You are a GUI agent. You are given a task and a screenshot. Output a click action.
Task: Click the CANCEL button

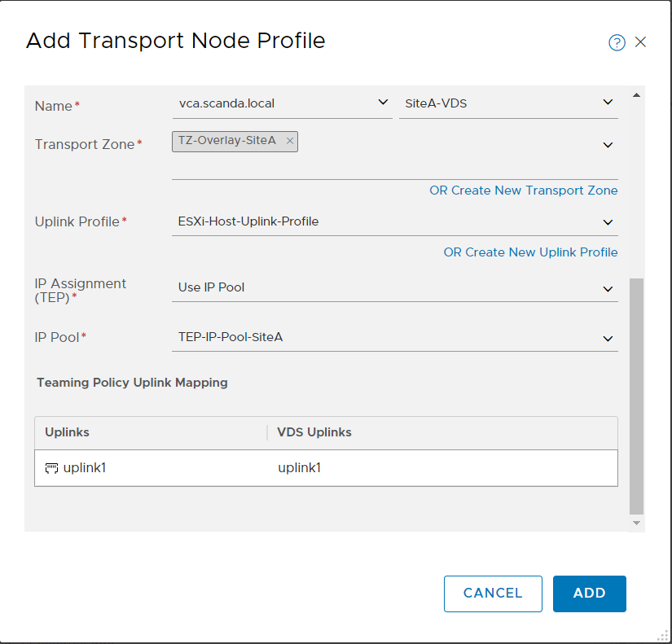[x=493, y=594]
